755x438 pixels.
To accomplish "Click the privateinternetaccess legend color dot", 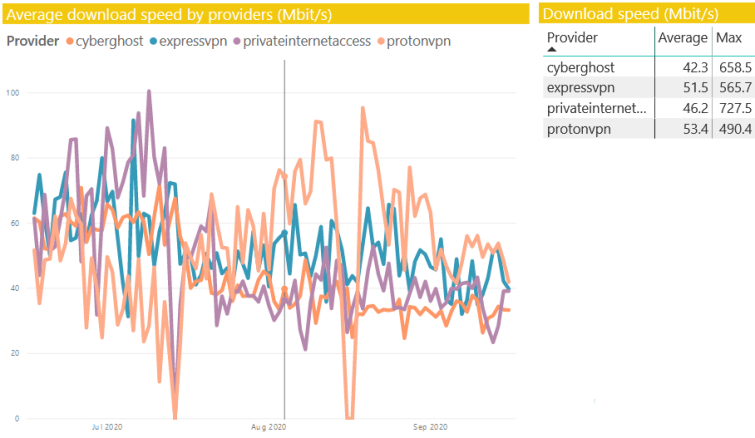I will pyautogui.click(x=237, y=41).
